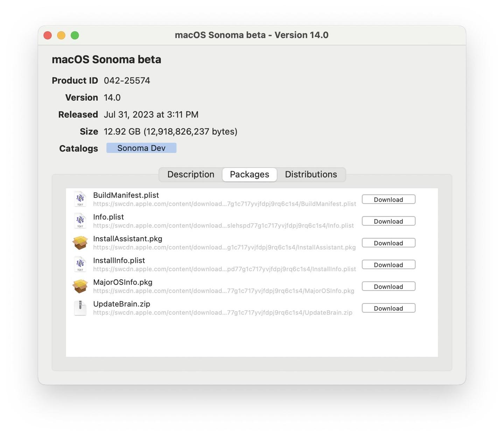504x435 pixels.
Task: Select the InstallAssistant.pkg package icon
Action: point(80,243)
